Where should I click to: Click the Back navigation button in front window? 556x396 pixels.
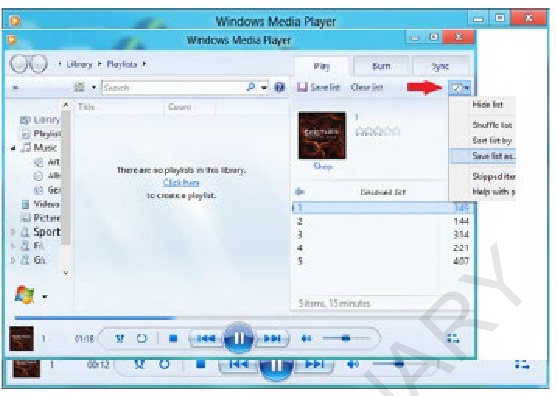click(x=19, y=64)
